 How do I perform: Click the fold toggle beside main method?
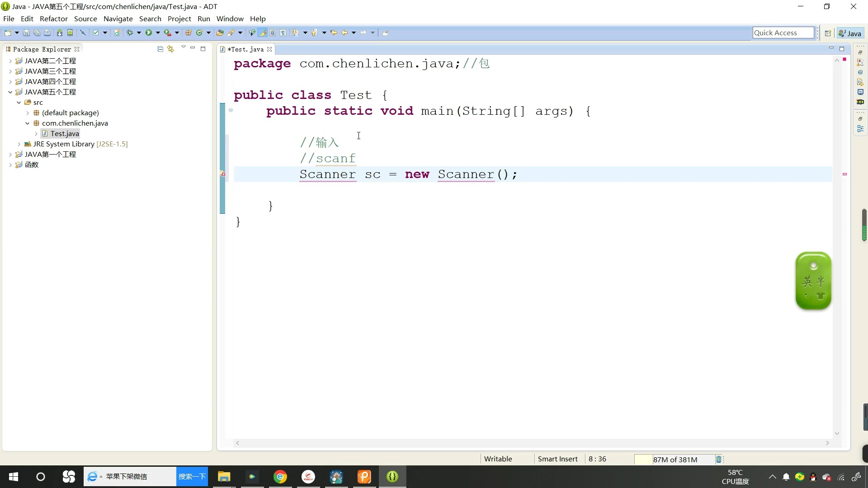(231, 110)
